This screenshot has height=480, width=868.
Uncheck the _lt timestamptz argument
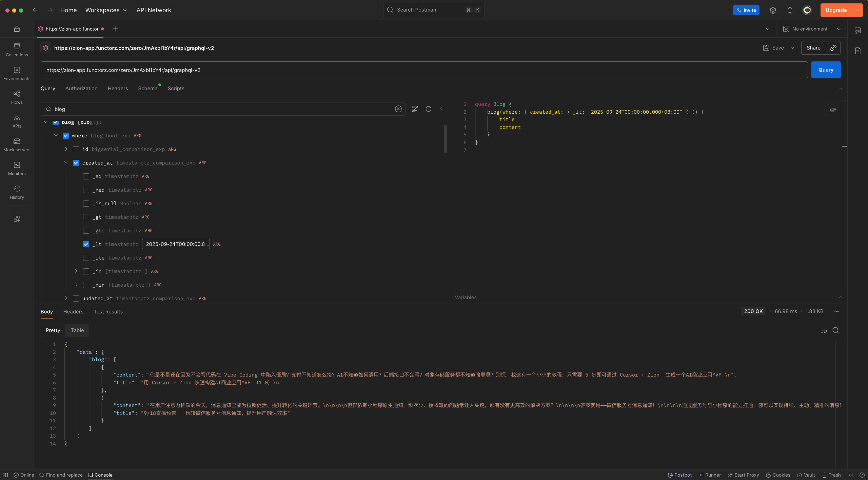(x=86, y=244)
